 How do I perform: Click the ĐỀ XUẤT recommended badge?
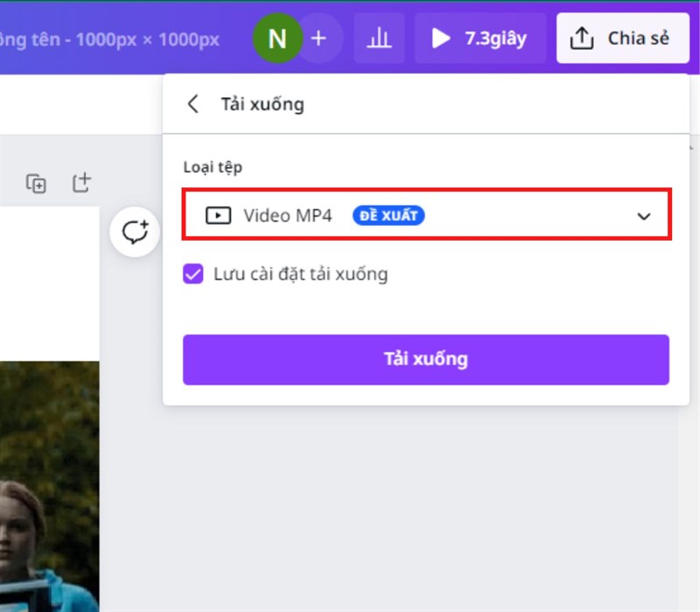point(388,215)
